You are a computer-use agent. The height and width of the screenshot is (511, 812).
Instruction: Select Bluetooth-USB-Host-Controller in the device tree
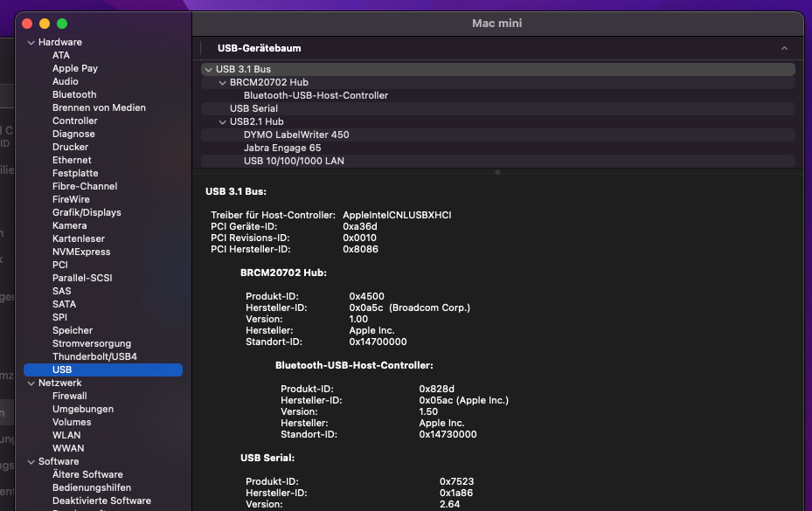[x=316, y=95]
